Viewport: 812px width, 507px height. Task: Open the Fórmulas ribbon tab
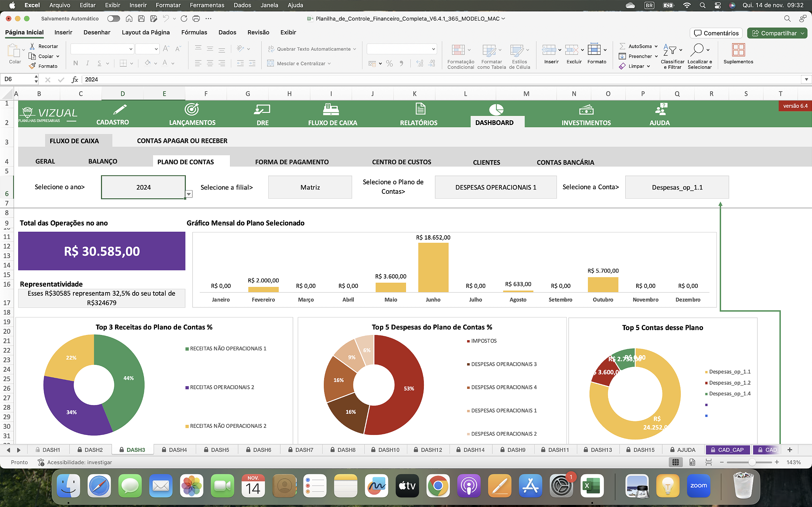click(194, 32)
